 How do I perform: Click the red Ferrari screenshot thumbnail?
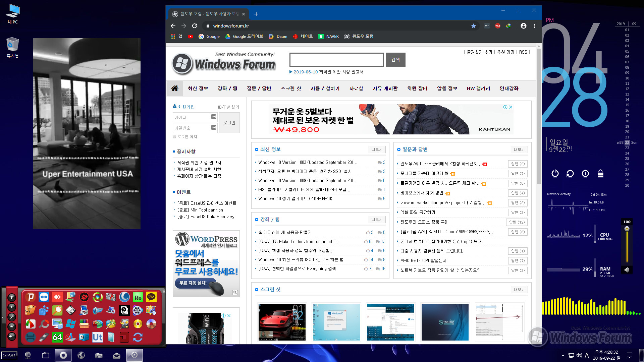tap(282, 322)
